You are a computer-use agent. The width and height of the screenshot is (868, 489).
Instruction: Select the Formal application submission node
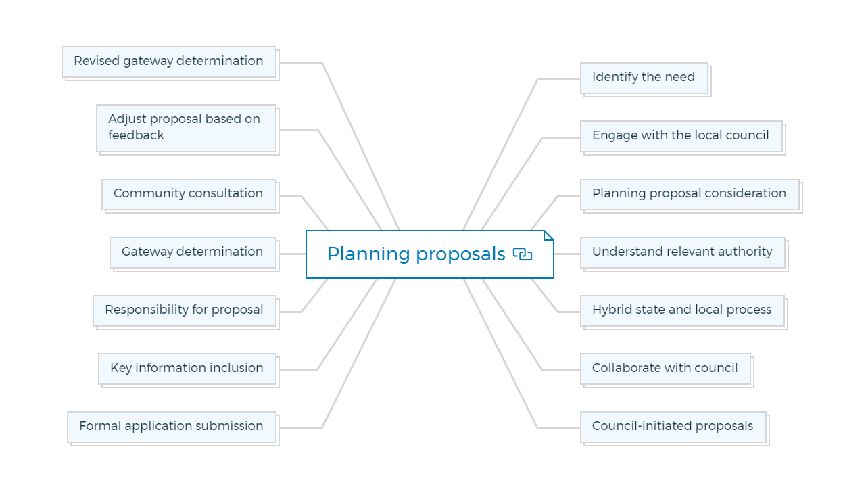172,427
